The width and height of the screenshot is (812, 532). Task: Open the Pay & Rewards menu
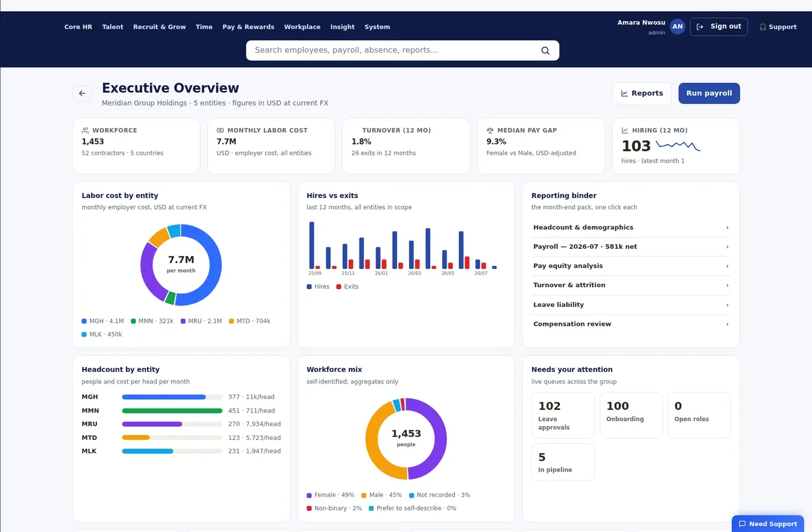click(248, 27)
